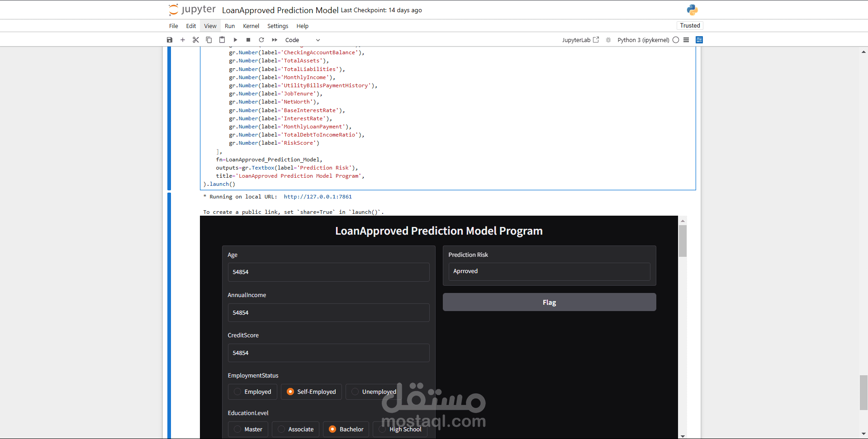
Task: Open the cell type Code dropdown
Action: 303,40
